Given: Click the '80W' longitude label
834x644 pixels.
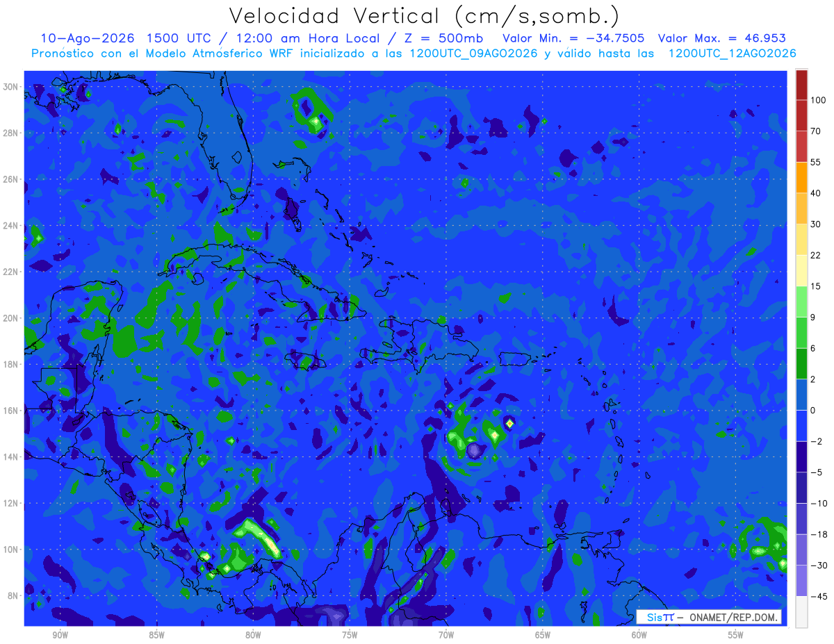Looking at the screenshot, I should point(253,635).
